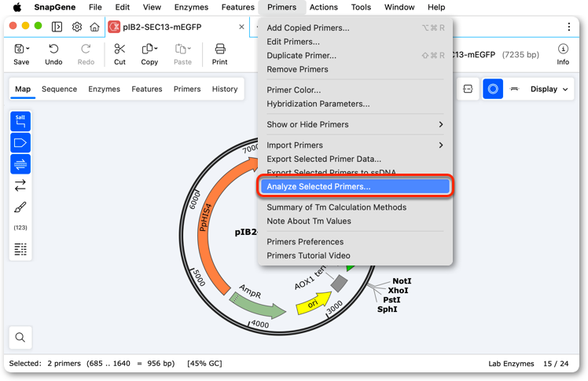Toggle Show Primers side button
This screenshot has width=588, height=381.
click(20, 163)
